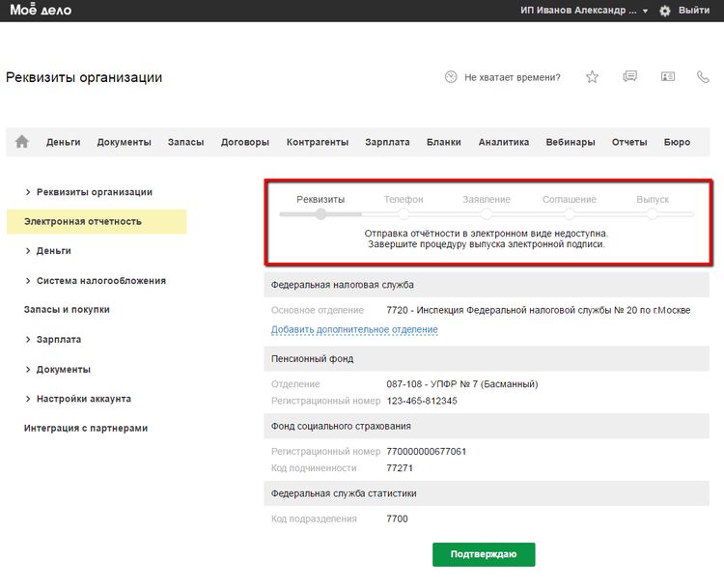
Task: Open settings via the gear icon
Action: pos(664,11)
